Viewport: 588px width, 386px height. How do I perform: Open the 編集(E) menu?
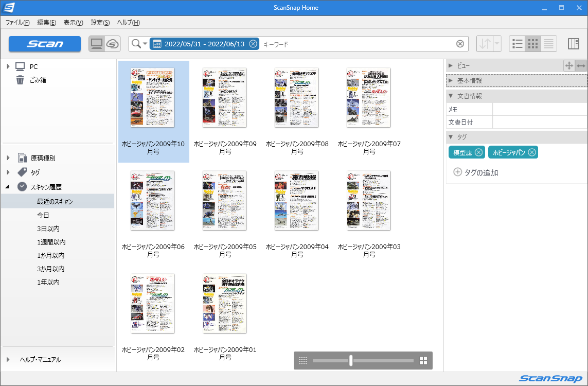pyautogui.click(x=46, y=23)
